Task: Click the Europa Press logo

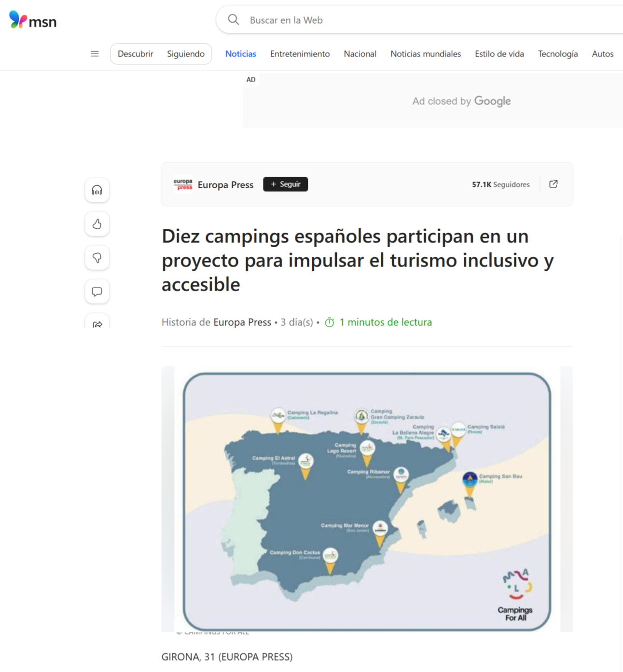Action: coord(183,184)
